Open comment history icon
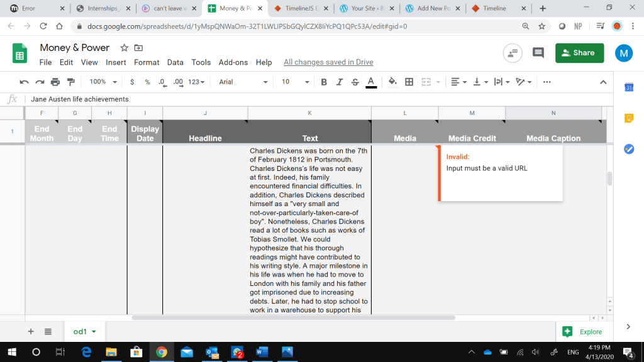 click(x=538, y=53)
